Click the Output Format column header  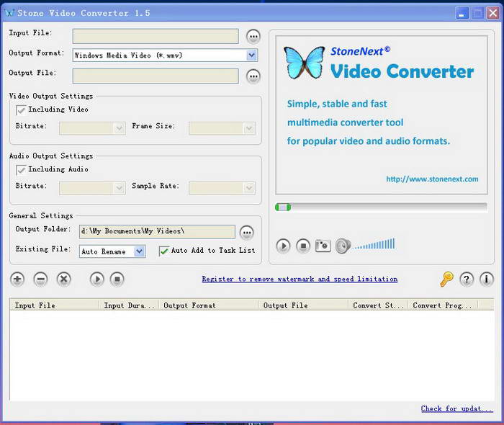click(x=209, y=305)
